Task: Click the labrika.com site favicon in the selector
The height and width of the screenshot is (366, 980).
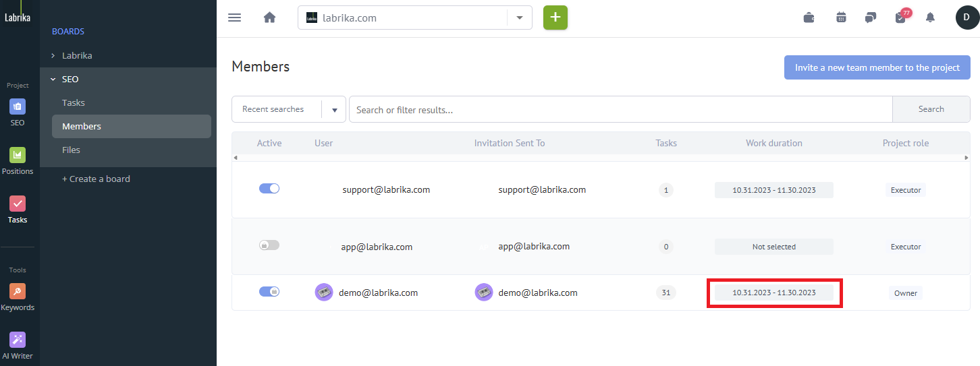Action: (312, 18)
